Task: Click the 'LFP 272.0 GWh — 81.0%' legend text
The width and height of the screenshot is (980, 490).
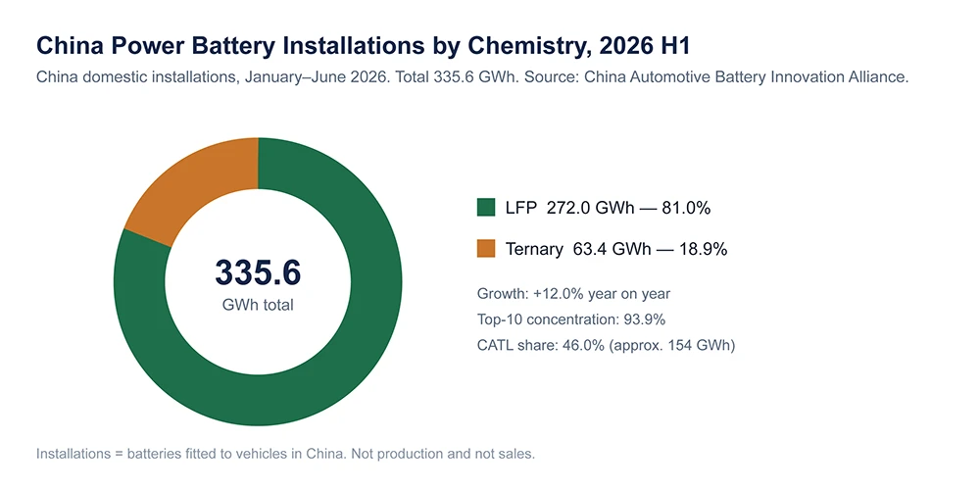Action: click(609, 208)
